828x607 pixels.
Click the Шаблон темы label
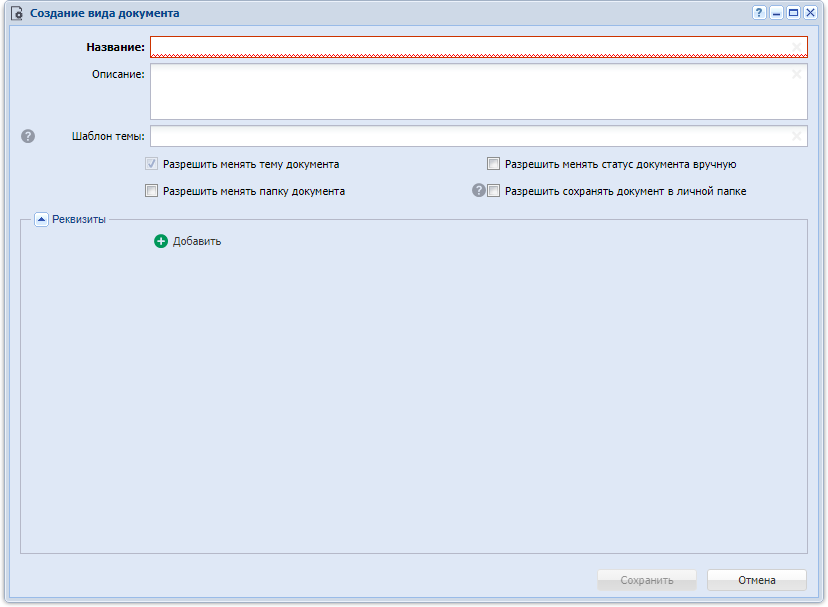click(x=108, y=136)
